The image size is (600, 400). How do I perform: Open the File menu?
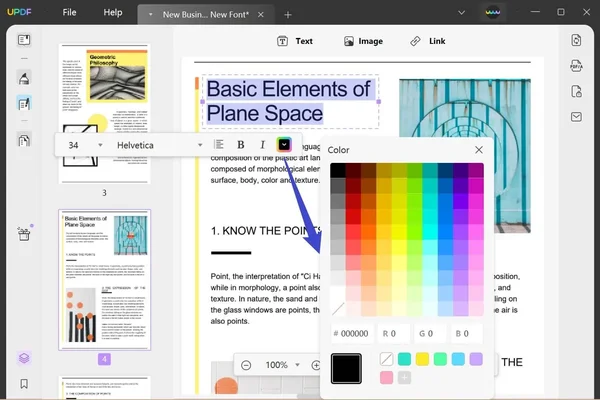(x=69, y=12)
